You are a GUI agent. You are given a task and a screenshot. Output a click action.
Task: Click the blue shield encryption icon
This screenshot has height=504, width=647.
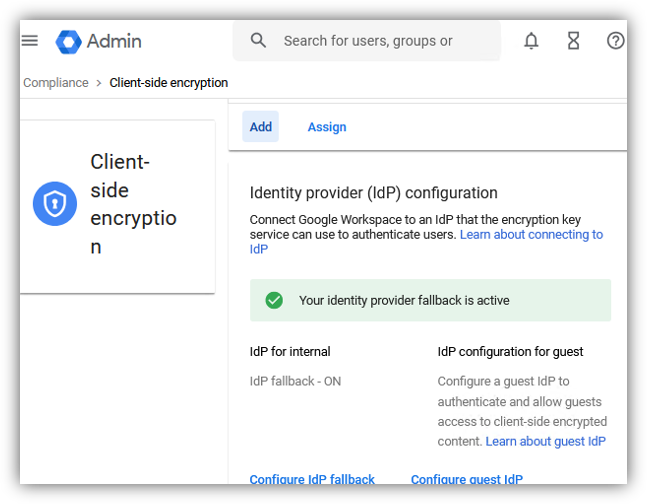click(x=55, y=203)
